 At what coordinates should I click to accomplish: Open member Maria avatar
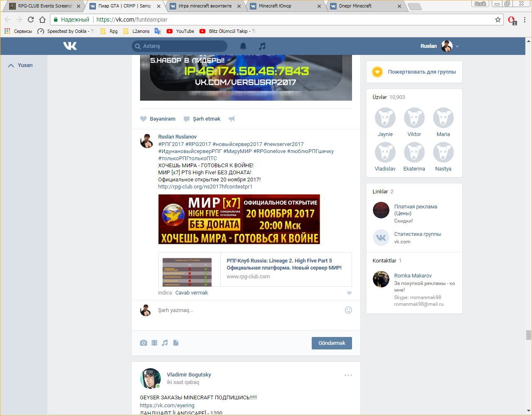point(443,118)
